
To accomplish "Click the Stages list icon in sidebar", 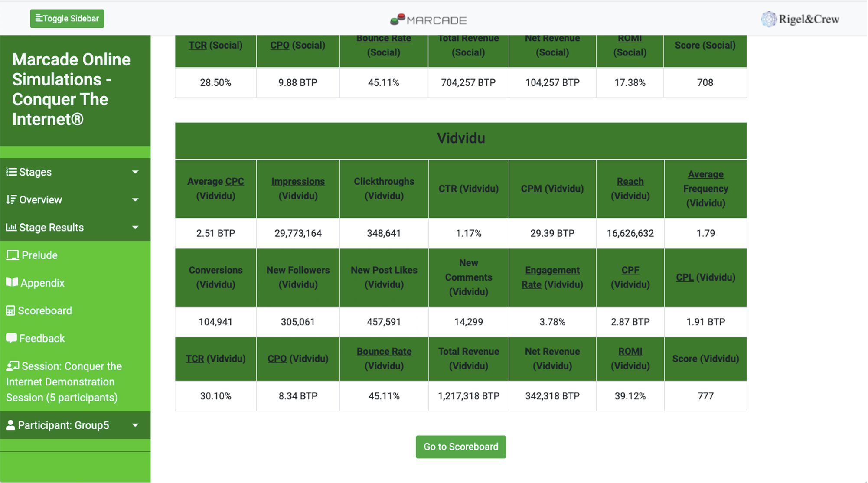I will pos(11,172).
